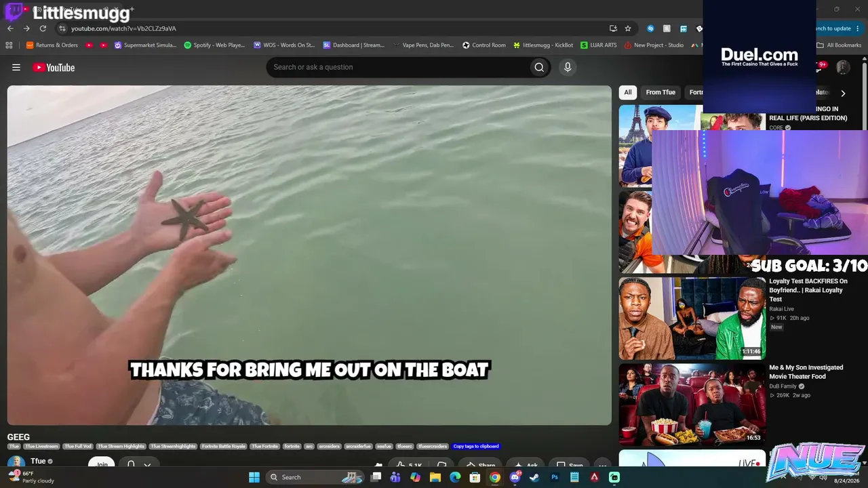Select the From Tfue filter chip
The image size is (868, 488).
[660, 92]
